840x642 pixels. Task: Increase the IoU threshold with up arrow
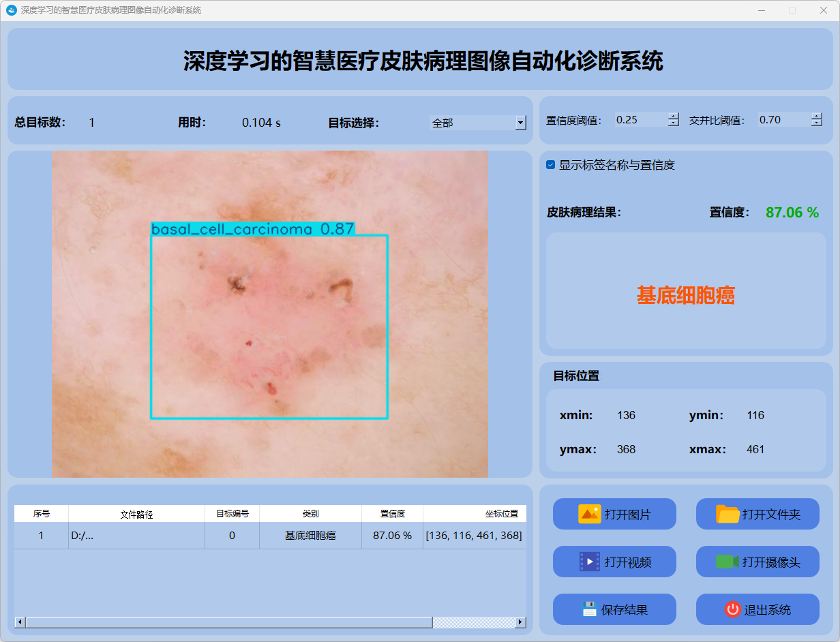817,116
